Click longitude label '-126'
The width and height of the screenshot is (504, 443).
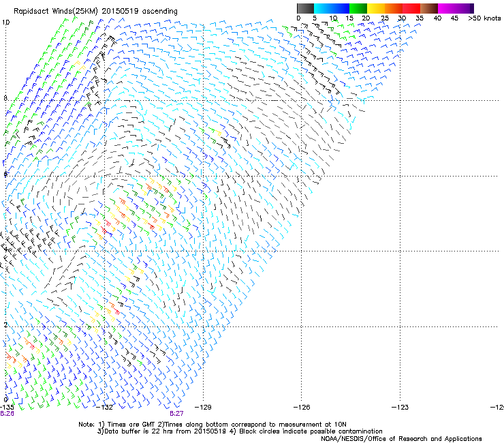pyautogui.click(x=302, y=408)
